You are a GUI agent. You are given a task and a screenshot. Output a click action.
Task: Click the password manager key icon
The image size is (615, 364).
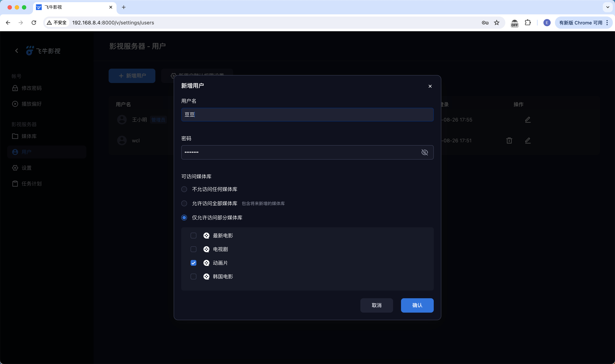pos(485,23)
